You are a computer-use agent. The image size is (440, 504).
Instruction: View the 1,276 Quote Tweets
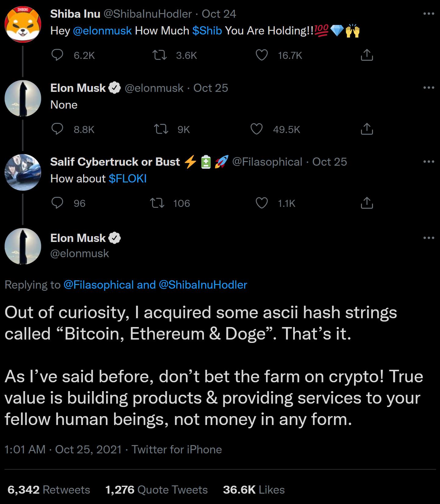coord(156,490)
